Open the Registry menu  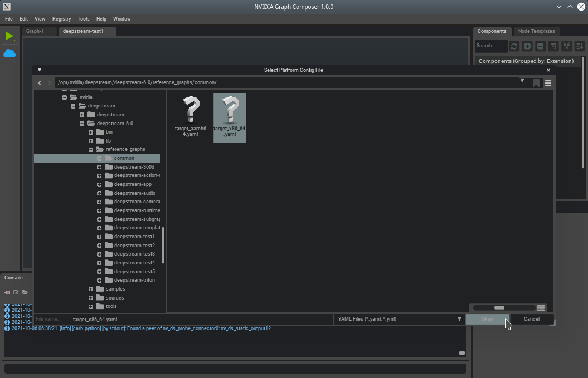[61, 19]
